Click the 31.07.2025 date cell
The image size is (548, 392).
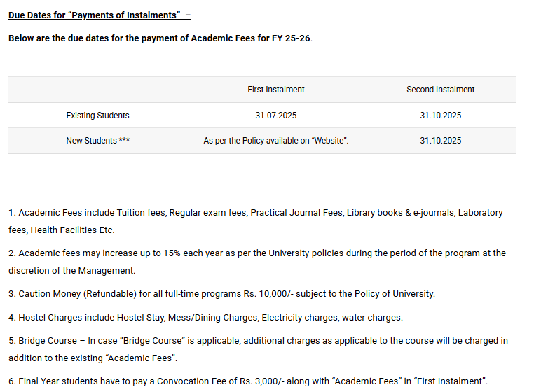pos(276,115)
